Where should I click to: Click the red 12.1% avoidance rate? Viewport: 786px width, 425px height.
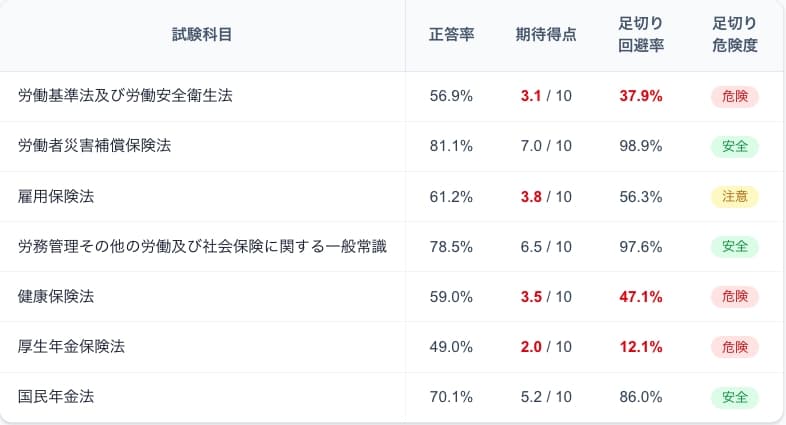coord(641,346)
